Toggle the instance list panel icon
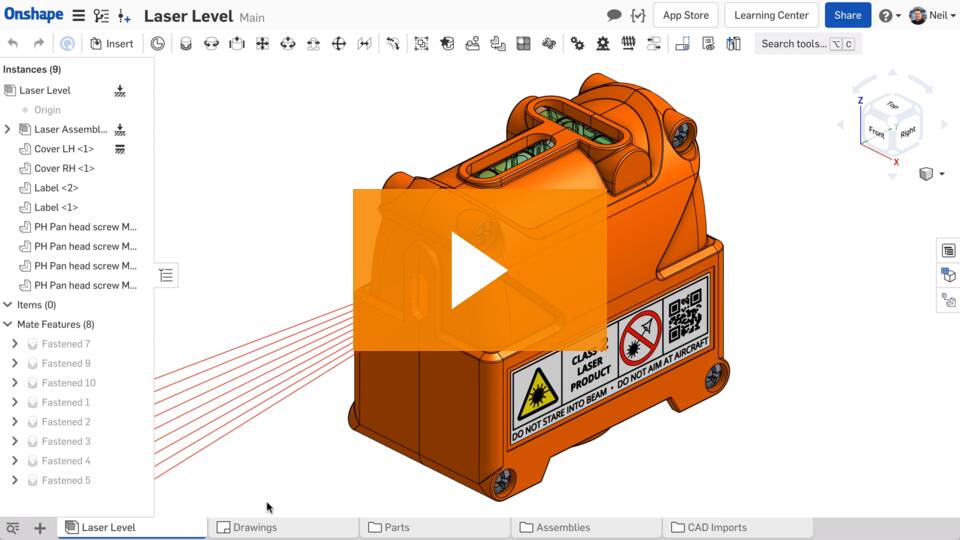The image size is (960, 540). [x=166, y=275]
